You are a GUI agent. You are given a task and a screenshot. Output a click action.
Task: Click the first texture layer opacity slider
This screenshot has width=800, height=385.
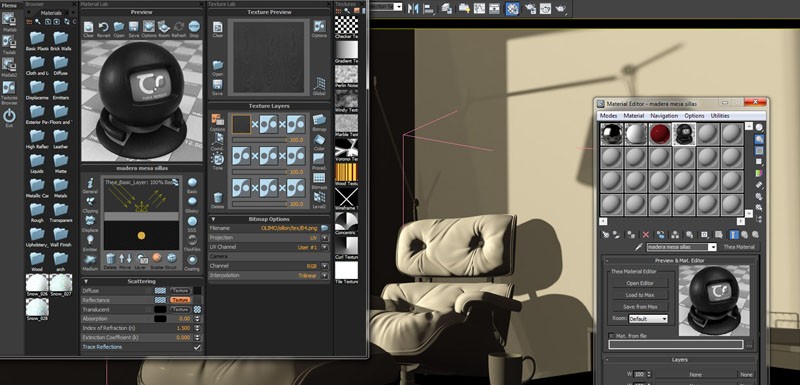[x=260, y=139]
